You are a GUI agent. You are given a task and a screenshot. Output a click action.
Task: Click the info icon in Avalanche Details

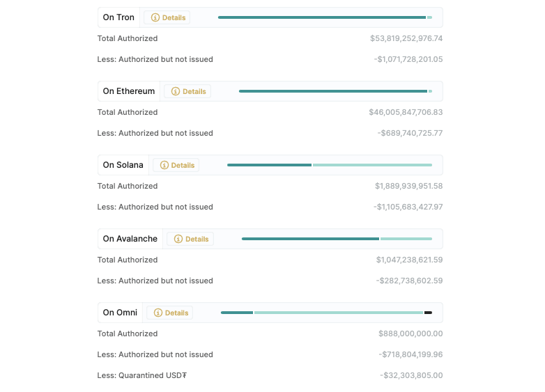[x=178, y=239]
